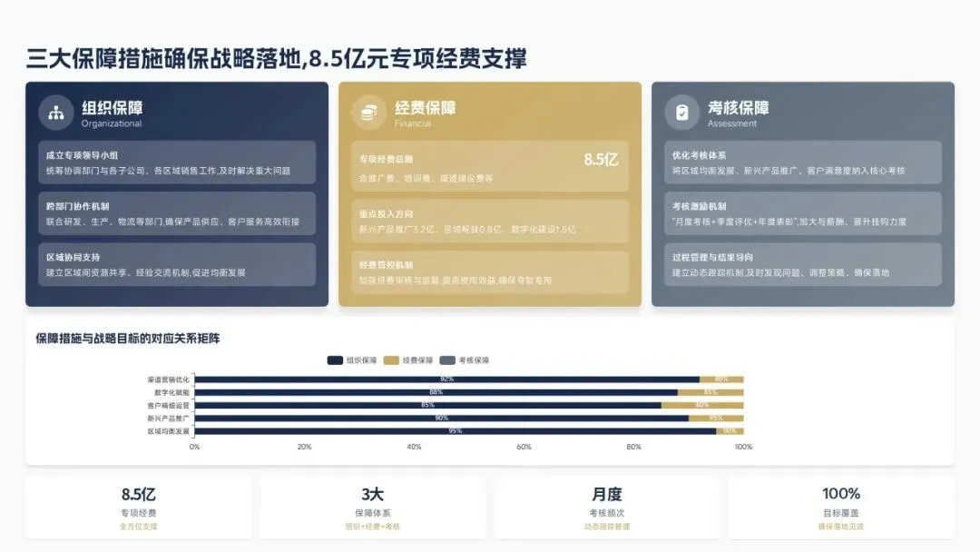Click the 月度 考核频次 stat card

click(607, 508)
